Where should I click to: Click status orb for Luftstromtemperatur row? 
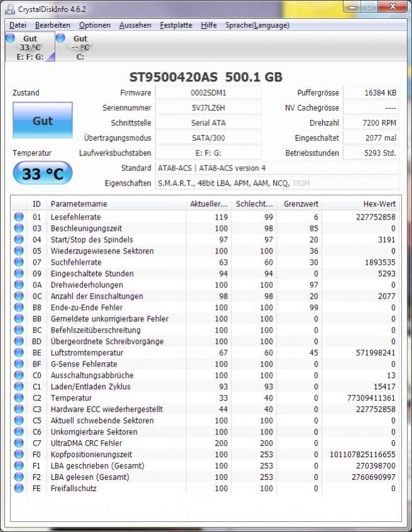(19, 352)
